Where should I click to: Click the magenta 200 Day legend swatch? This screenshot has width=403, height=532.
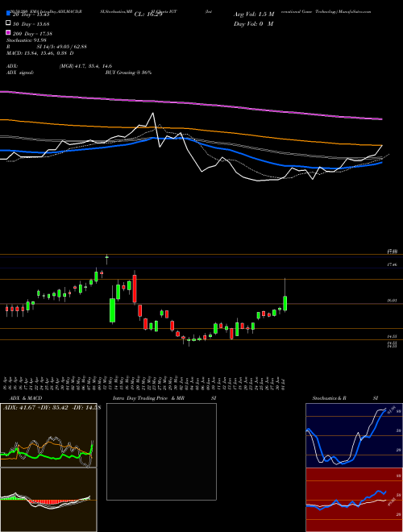(9, 33)
